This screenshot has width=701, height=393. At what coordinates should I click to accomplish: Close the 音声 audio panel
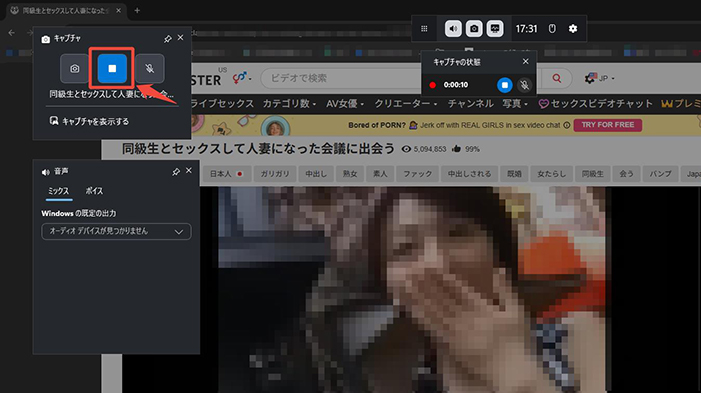189,171
